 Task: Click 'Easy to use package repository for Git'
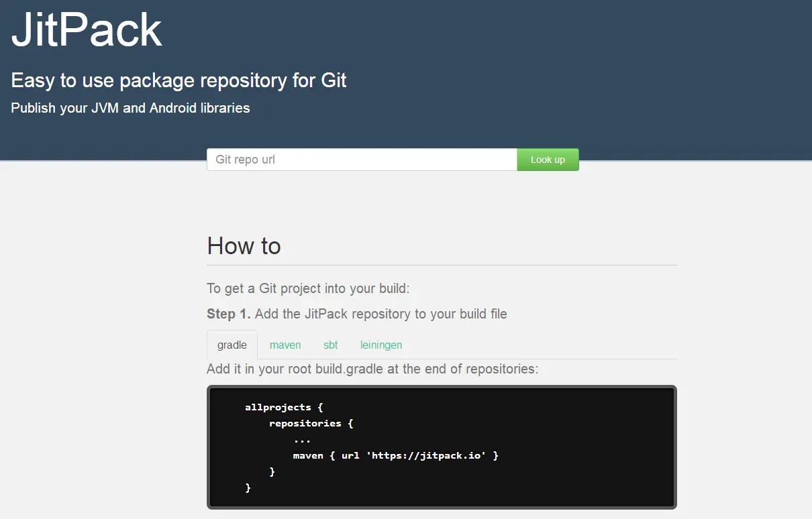(179, 81)
